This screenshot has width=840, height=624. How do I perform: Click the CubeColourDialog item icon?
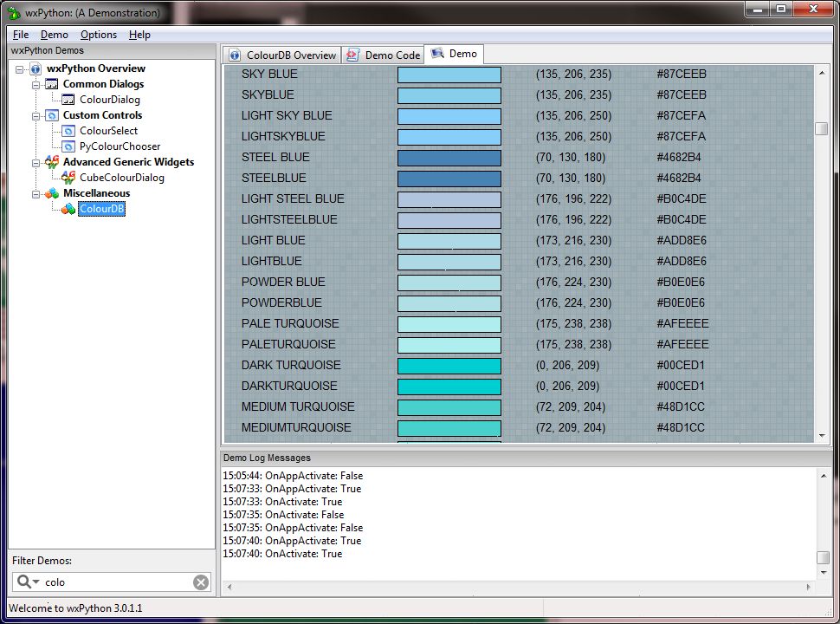click(68, 178)
